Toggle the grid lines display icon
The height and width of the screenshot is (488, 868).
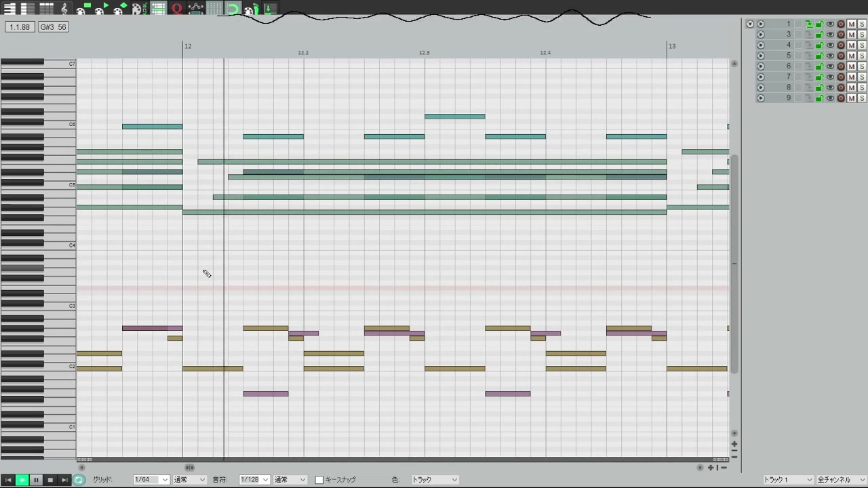point(214,9)
